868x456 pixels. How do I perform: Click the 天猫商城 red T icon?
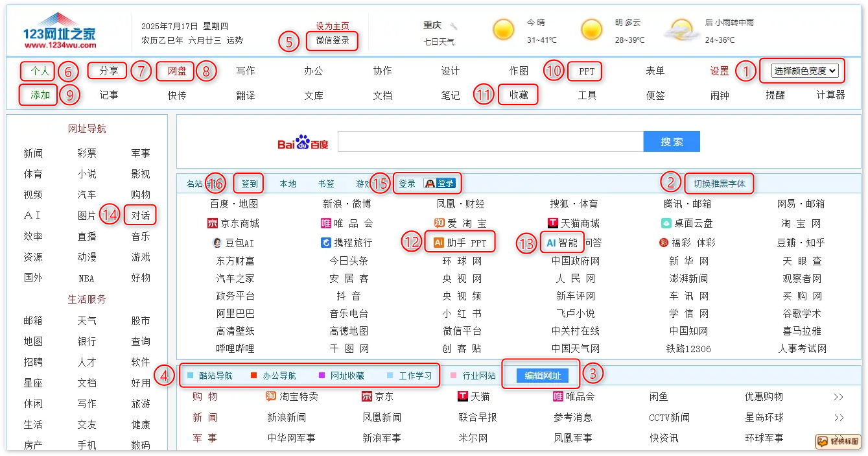point(553,224)
